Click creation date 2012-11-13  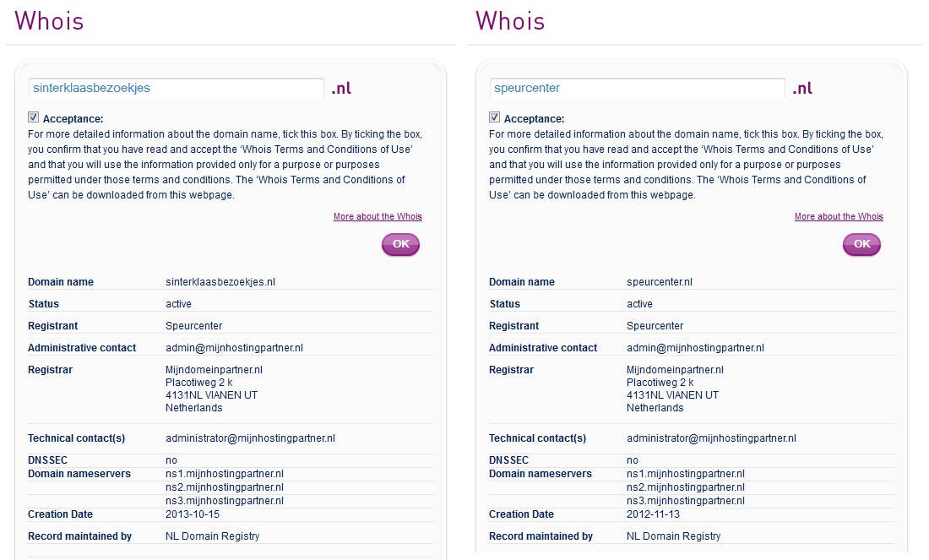click(654, 514)
